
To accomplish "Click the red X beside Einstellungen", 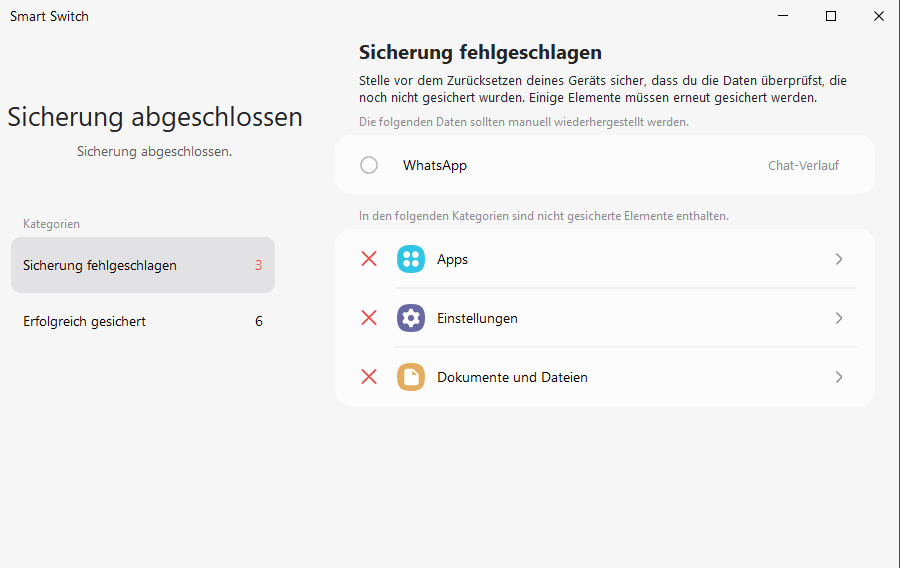I will [369, 318].
